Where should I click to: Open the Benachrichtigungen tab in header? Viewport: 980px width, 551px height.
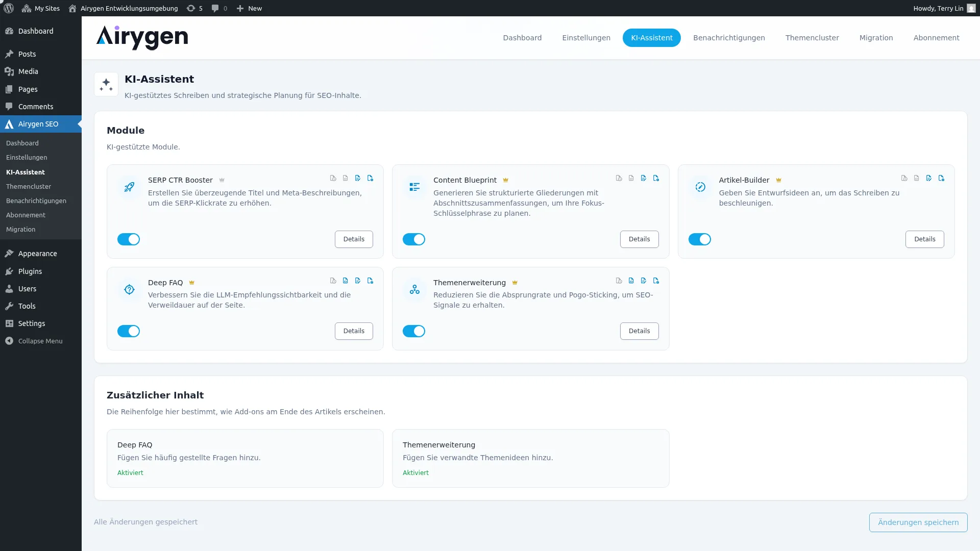pyautogui.click(x=729, y=38)
